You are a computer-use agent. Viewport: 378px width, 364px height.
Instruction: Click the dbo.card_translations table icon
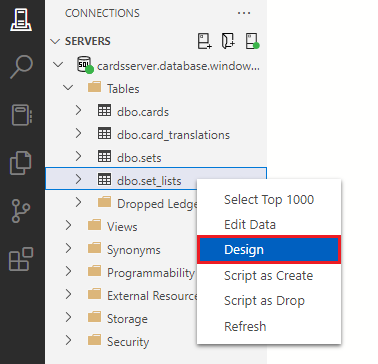(x=104, y=134)
